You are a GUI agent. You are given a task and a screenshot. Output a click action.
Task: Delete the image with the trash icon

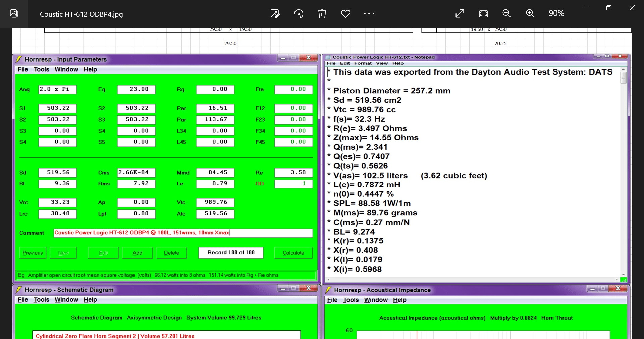322,14
